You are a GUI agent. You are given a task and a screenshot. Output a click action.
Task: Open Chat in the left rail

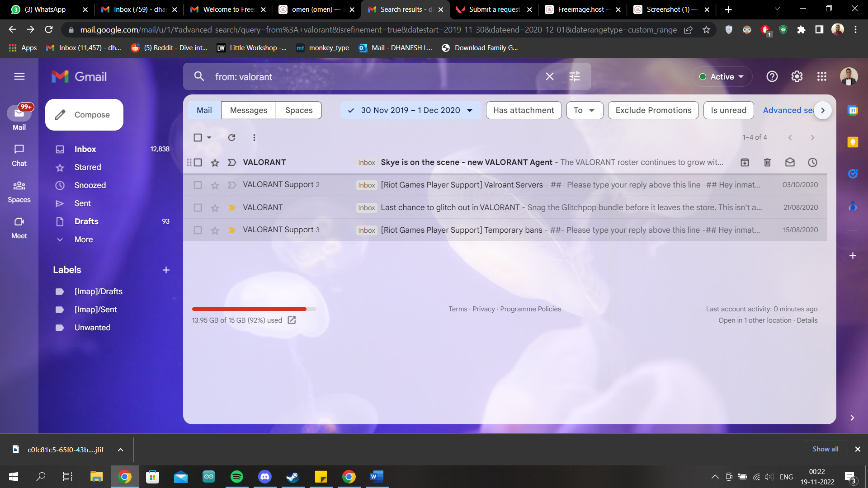tap(19, 155)
